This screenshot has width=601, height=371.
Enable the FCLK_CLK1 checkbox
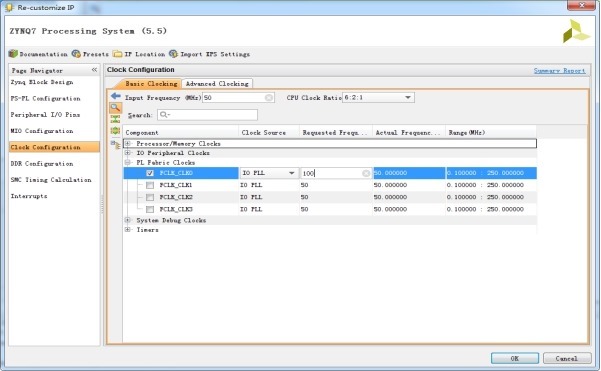tap(150, 185)
